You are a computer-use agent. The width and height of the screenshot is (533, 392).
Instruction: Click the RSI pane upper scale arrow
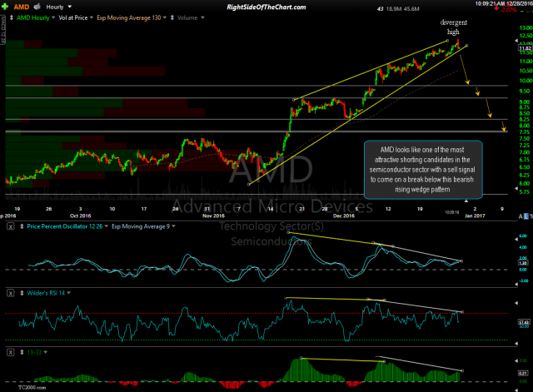pyautogui.click(x=516, y=303)
